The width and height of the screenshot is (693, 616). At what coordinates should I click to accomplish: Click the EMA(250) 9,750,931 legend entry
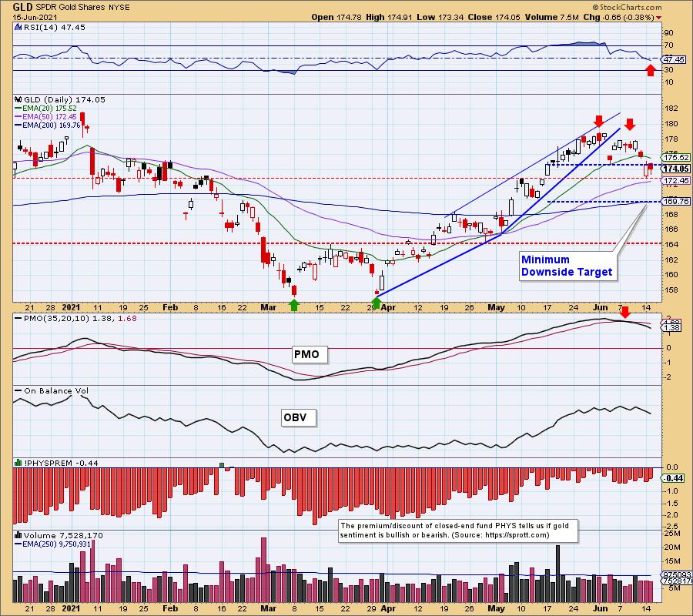click(53, 544)
